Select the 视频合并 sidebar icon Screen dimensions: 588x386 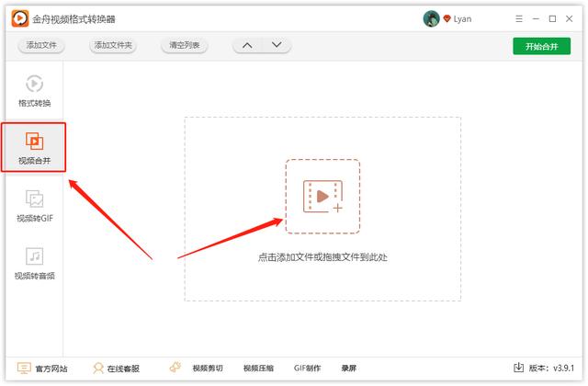tap(35, 141)
